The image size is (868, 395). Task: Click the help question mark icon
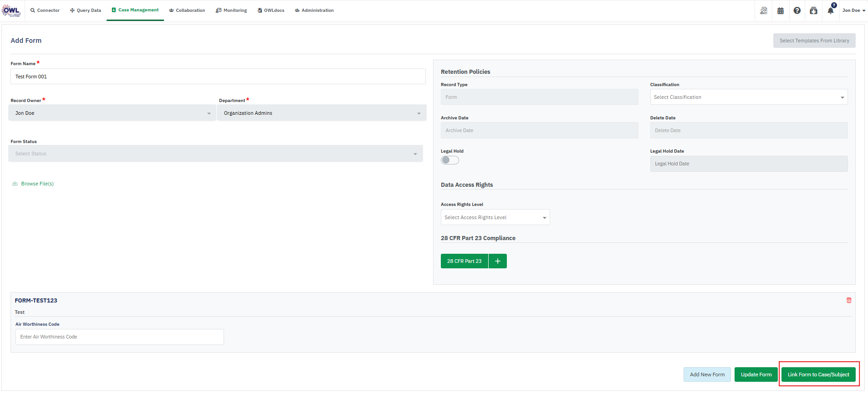point(797,10)
